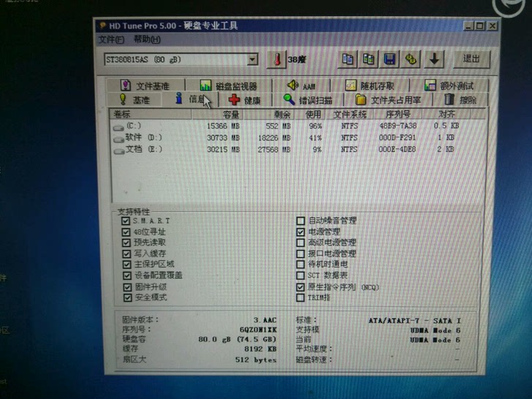Click the 对齐 column header
This screenshot has height=399, width=532.
click(x=446, y=114)
